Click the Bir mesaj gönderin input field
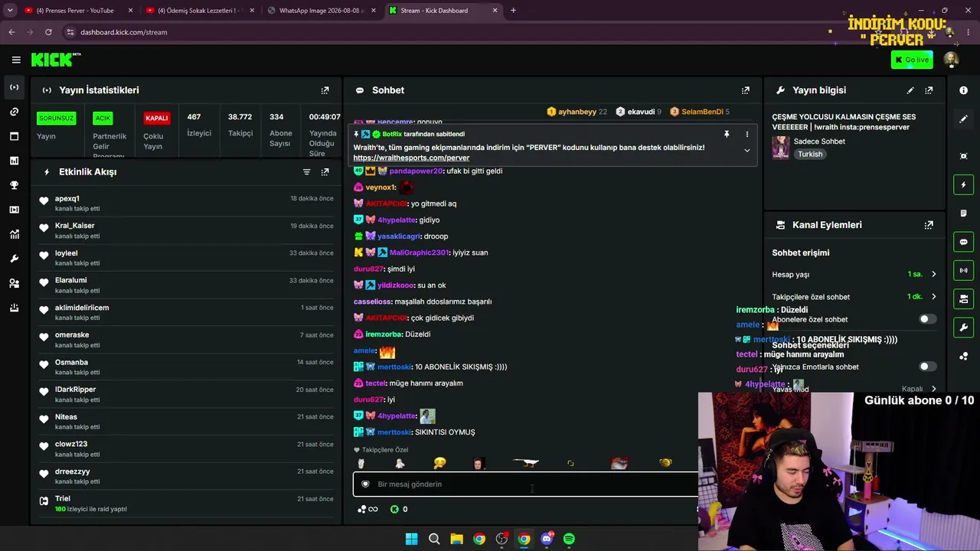The image size is (980, 551). (525, 484)
